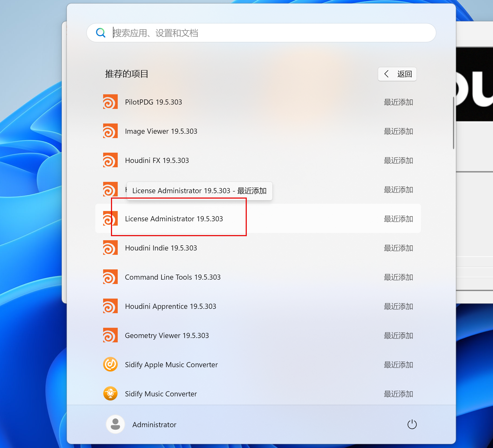Click the License Administrator Houdini icon
This screenshot has height=448, width=493.
coord(110,219)
